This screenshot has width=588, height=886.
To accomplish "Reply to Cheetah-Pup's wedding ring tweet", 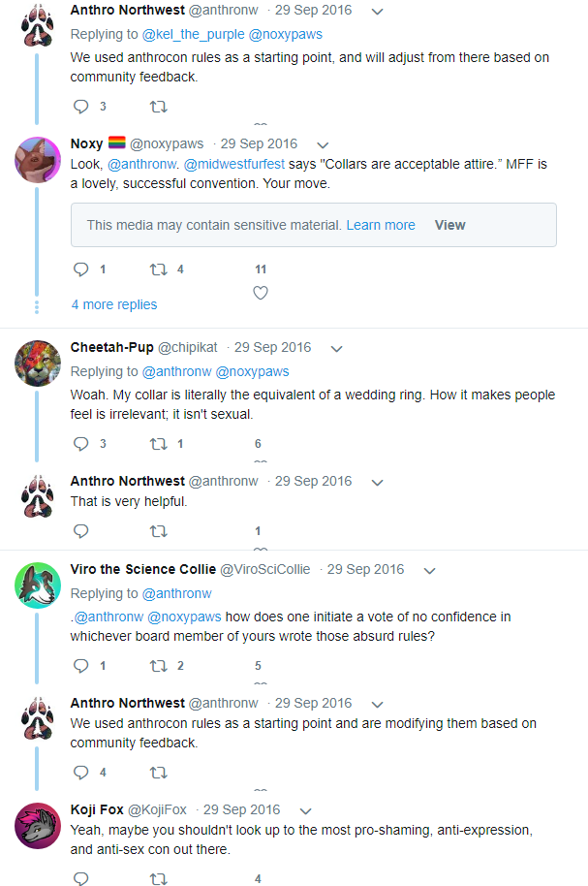I will click(x=81, y=444).
